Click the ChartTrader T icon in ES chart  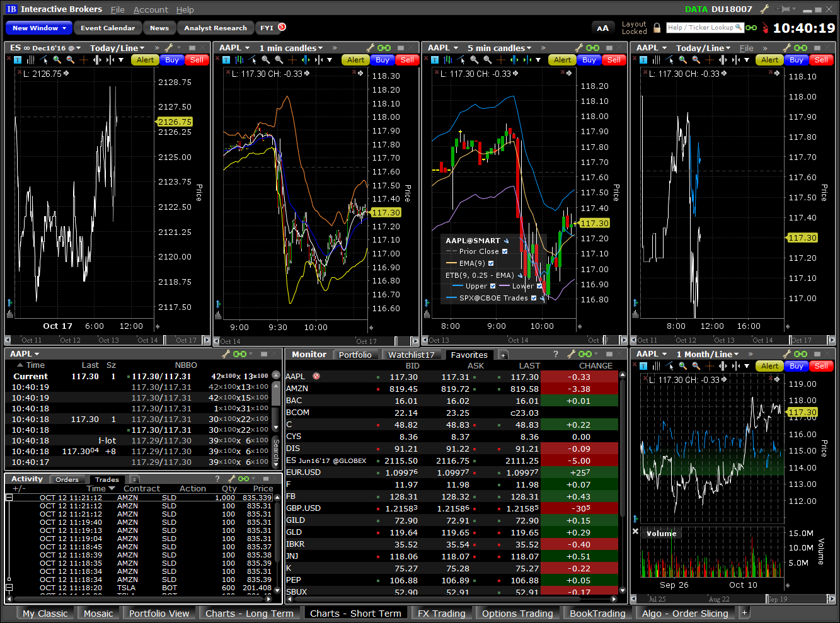point(17,60)
